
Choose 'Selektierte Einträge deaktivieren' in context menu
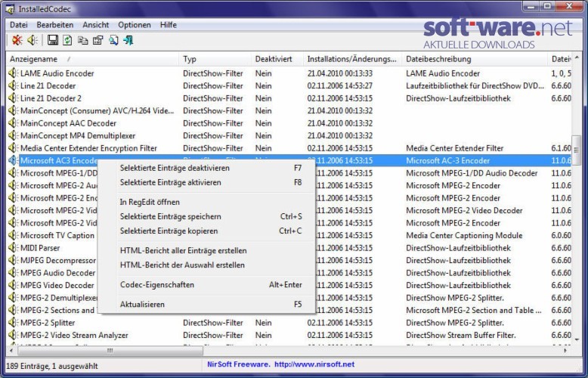206,168
